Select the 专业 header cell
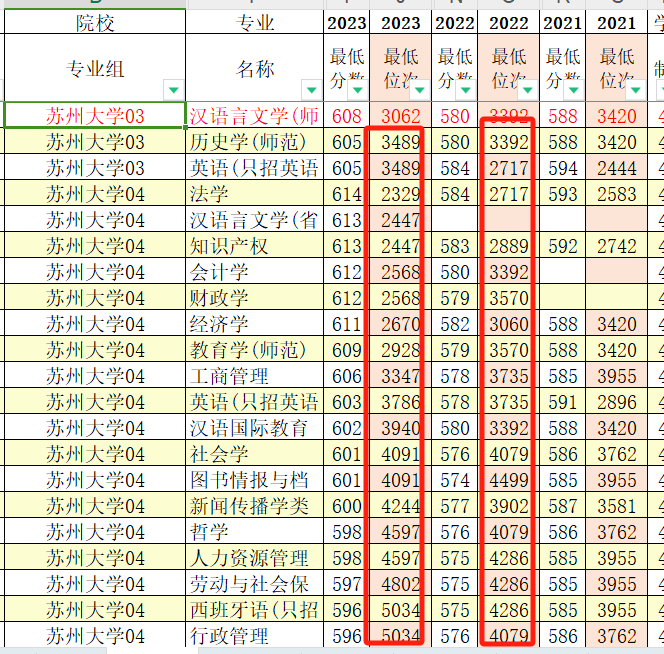The width and height of the screenshot is (664, 654). 255,22
